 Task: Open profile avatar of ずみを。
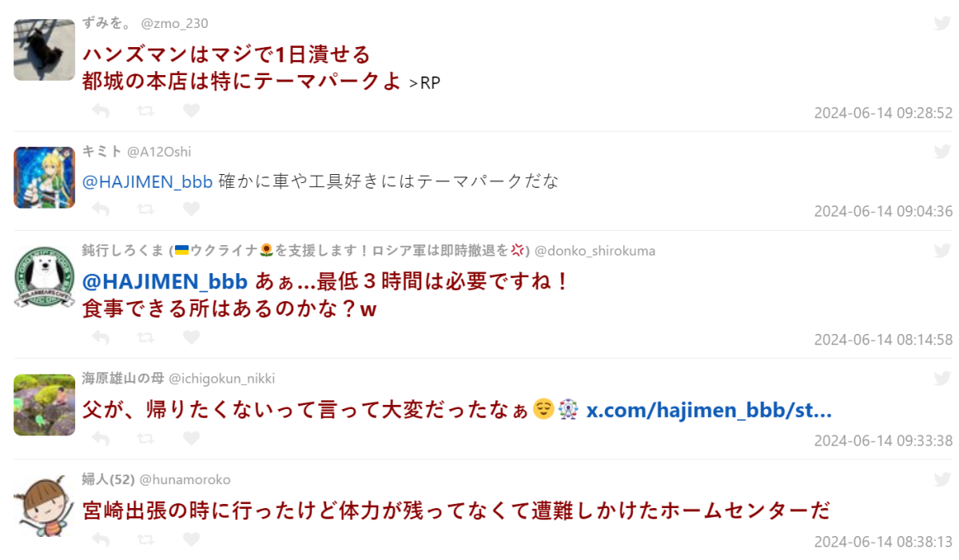tap(44, 50)
